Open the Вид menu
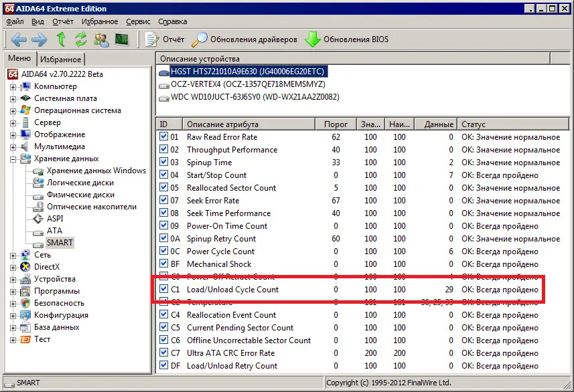This screenshot has height=392, width=574. coord(38,21)
